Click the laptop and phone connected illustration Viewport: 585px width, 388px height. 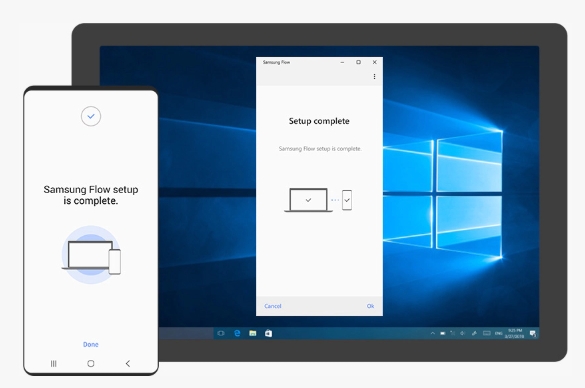[318, 200]
